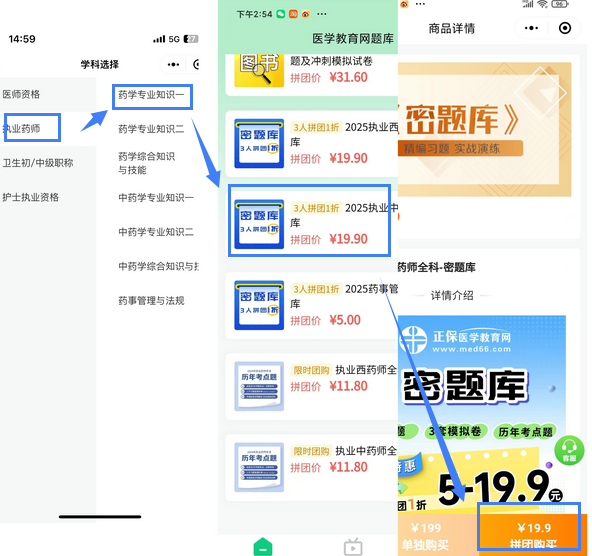Tap the green home icon in bottom bar
This screenshot has height=556, width=592.
(263, 547)
